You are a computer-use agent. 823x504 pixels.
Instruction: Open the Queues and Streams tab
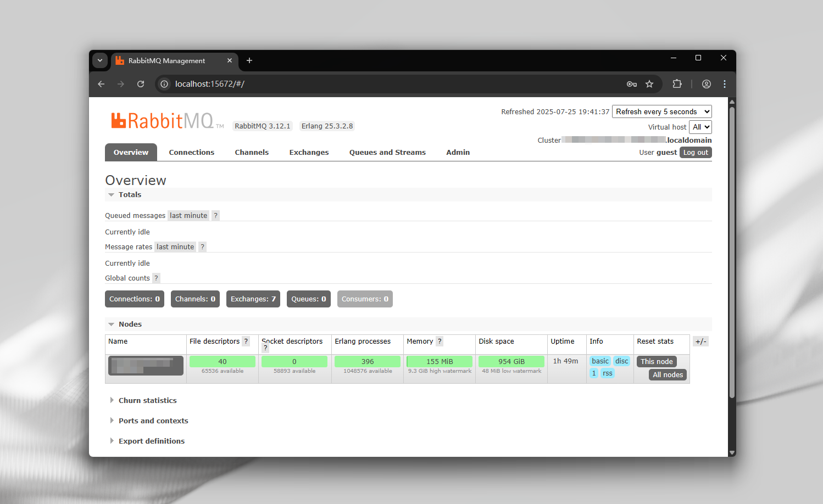pyautogui.click(x=387, y=153)
